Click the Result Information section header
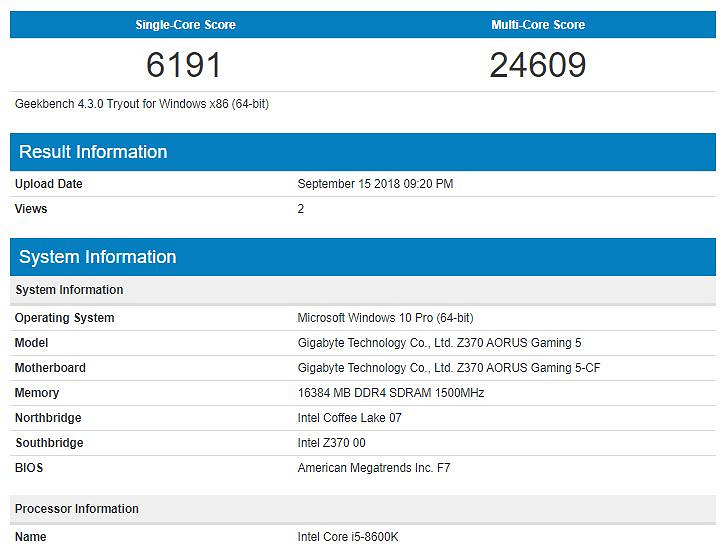Viewport: 723px width, 547px height. point(363,152)
